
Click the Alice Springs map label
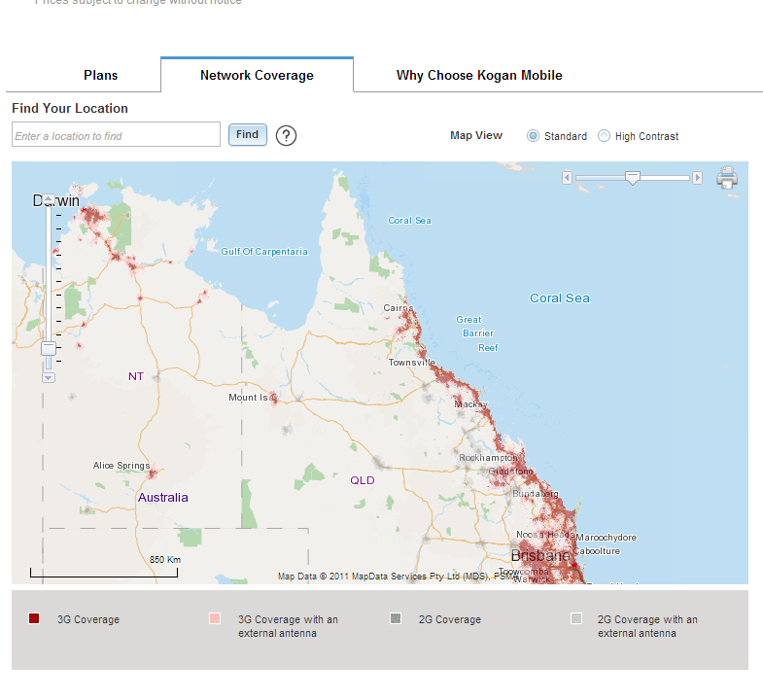pos(121,466)
